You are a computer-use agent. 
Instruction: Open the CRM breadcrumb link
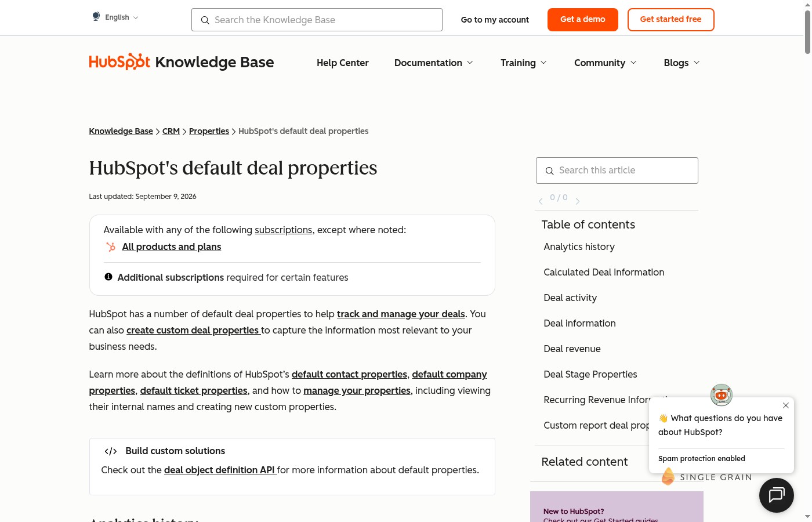[171, 131]
